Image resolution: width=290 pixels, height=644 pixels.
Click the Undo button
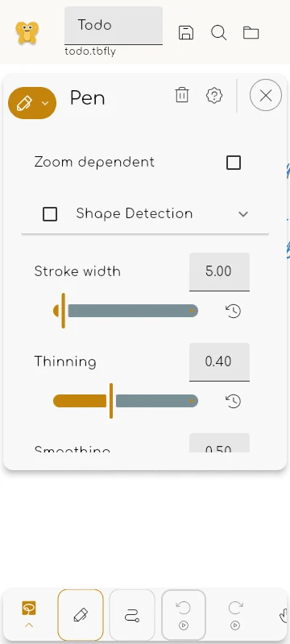(x=184, y=615)
